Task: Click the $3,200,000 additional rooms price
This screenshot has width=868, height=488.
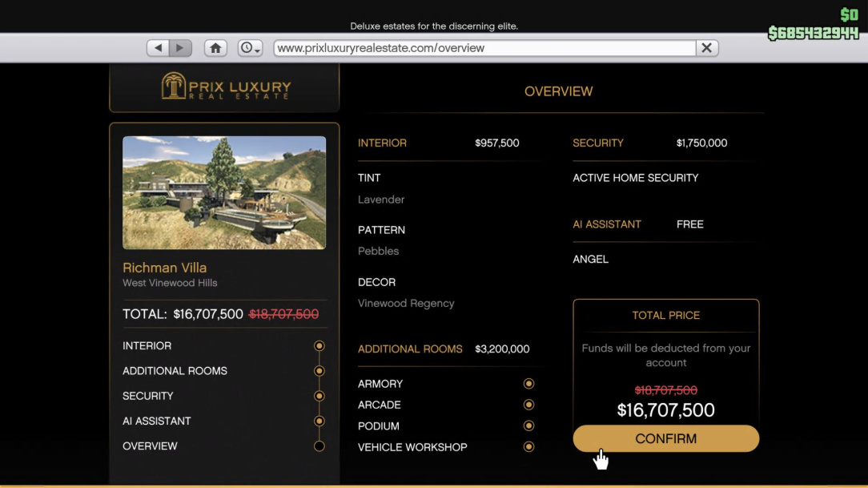Action: [502, 349]
